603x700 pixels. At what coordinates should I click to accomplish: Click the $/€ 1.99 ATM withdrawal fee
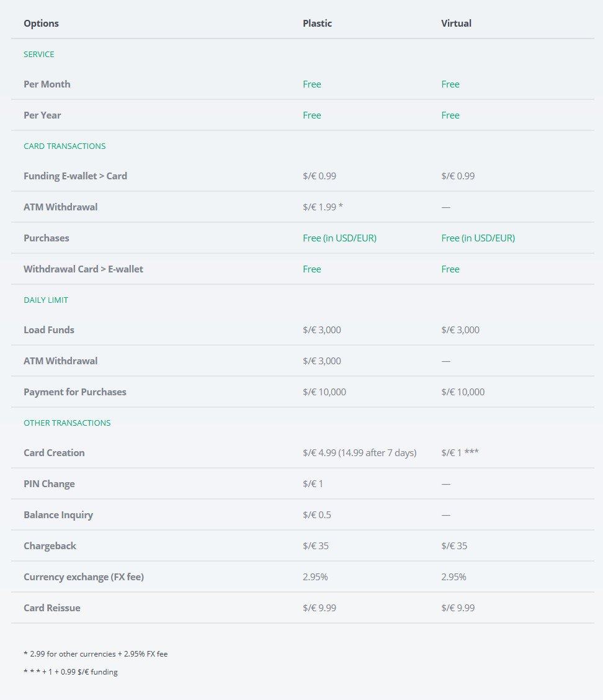coord(323,207)
